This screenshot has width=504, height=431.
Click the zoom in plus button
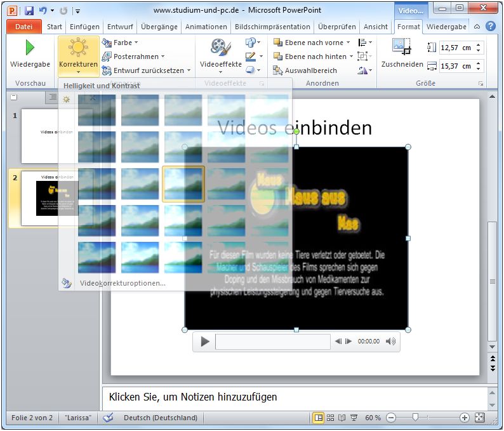[464, 418]
